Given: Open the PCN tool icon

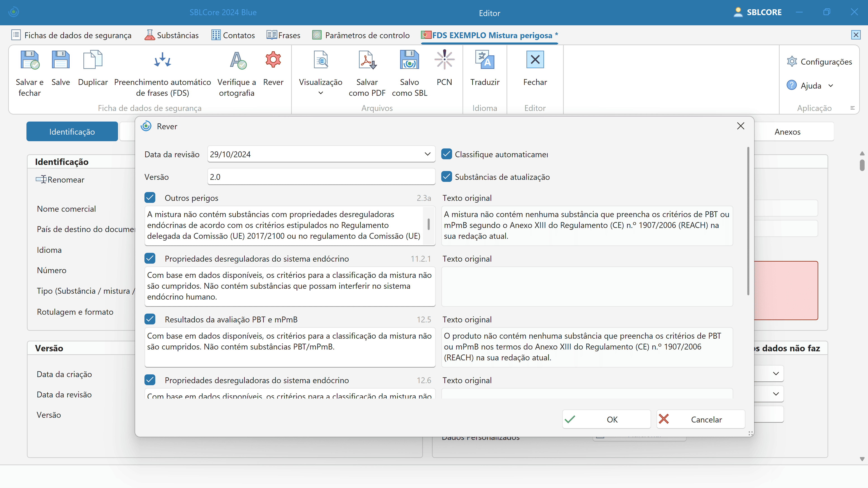Looking at the screenshot, I should pyautogui.click(x=444, y=60).
